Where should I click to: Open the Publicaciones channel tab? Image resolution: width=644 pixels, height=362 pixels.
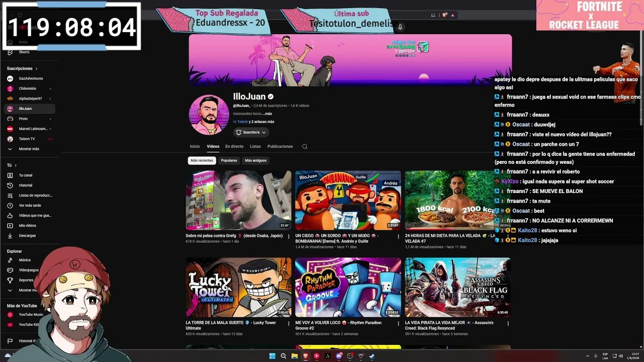pyautogui.click(x=280, y=147)
